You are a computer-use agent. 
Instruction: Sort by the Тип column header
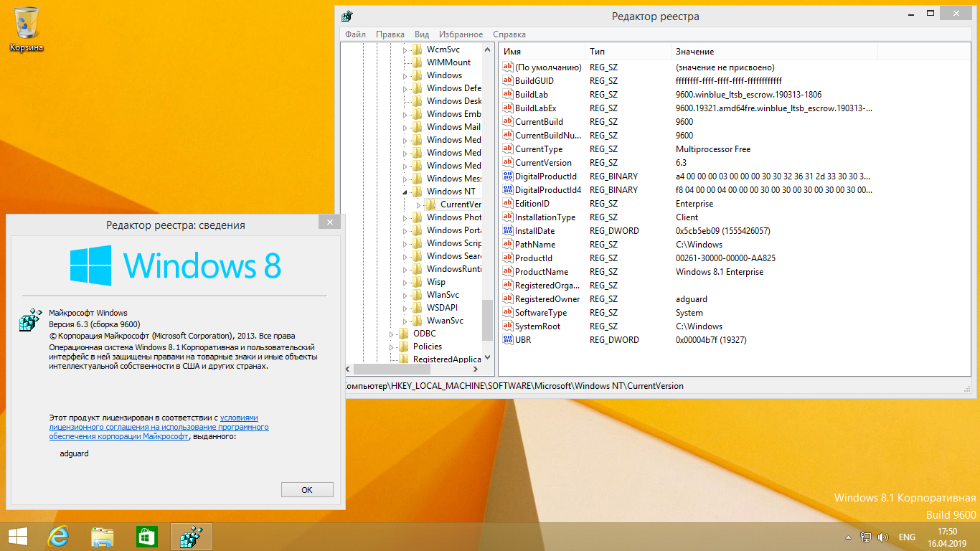[x=628, y=52]
